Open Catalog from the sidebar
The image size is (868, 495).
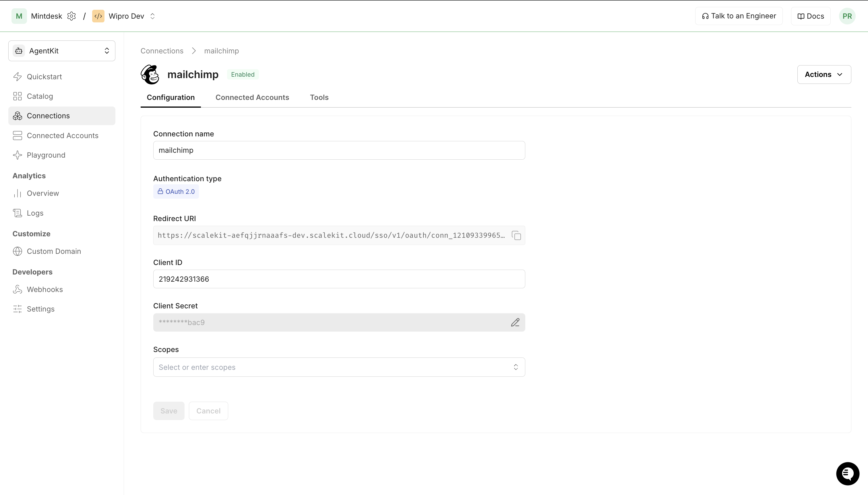[62, 96]
